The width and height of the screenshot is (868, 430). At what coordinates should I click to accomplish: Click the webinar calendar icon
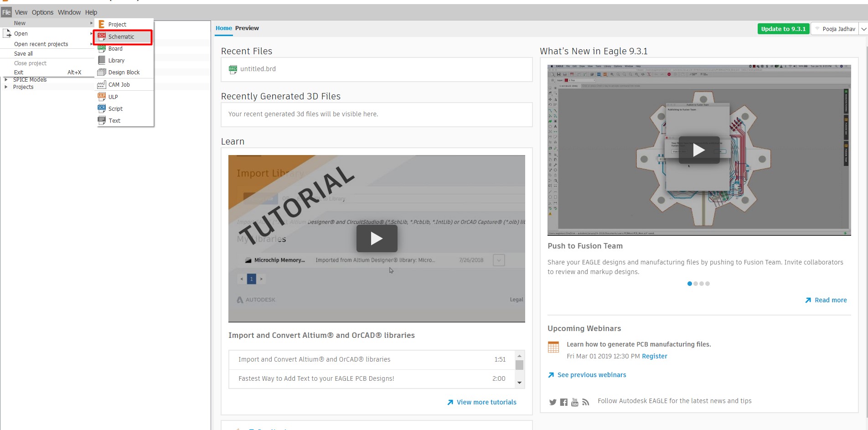tap(553, 347)
